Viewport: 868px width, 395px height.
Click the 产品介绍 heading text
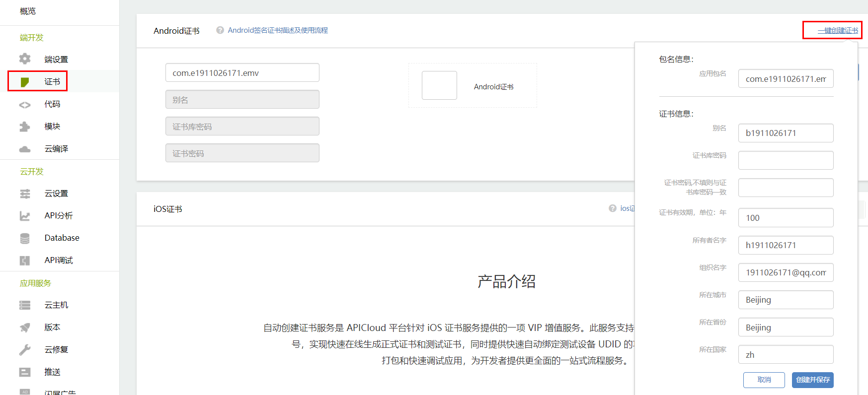click(506, 281)
